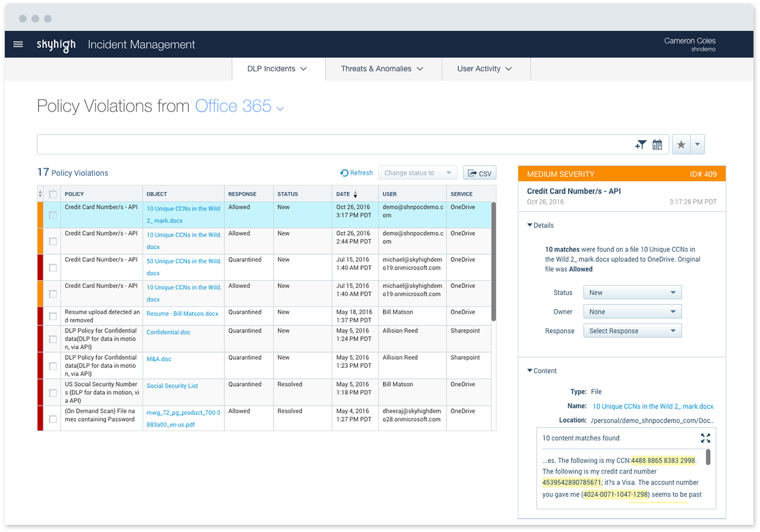
Task: Open file name link in Content panel
Action: [x=653, y=407]
